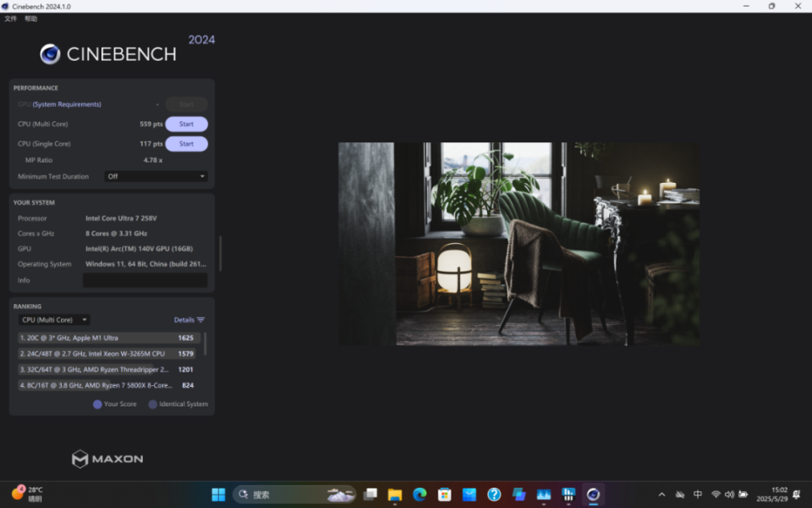Click the ranking list scrollbar
This screenshot has width=812, height=508.
(x=206, y=344)
